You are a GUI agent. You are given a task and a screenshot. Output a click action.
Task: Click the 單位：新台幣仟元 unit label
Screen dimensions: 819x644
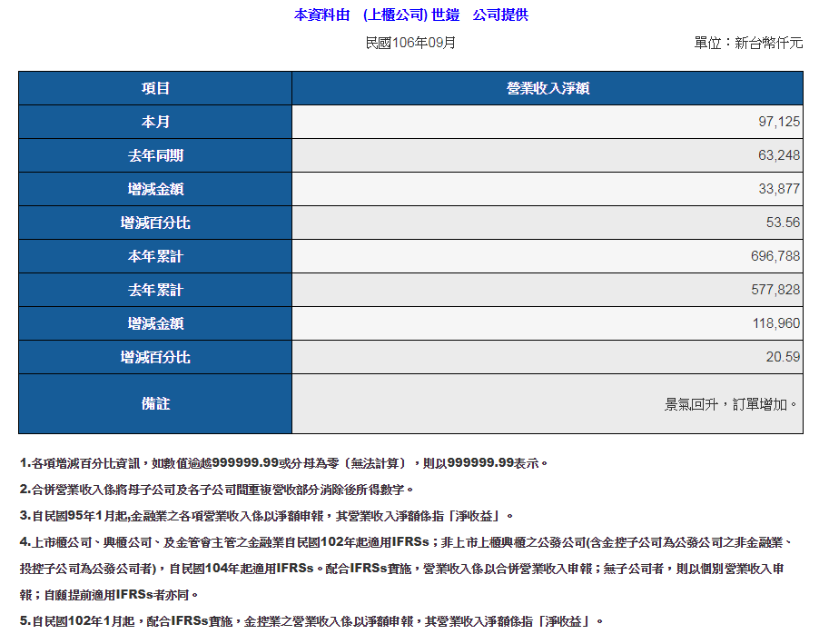pos(747,43)
